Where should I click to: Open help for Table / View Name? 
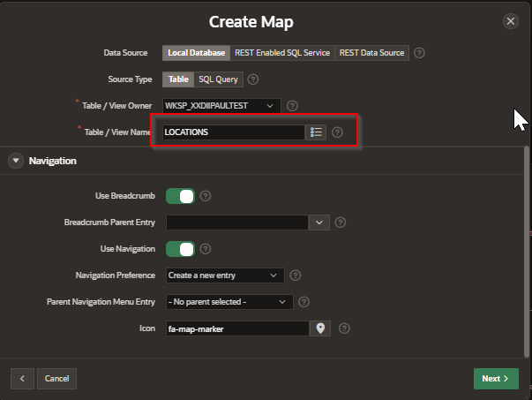pos(337,132)
